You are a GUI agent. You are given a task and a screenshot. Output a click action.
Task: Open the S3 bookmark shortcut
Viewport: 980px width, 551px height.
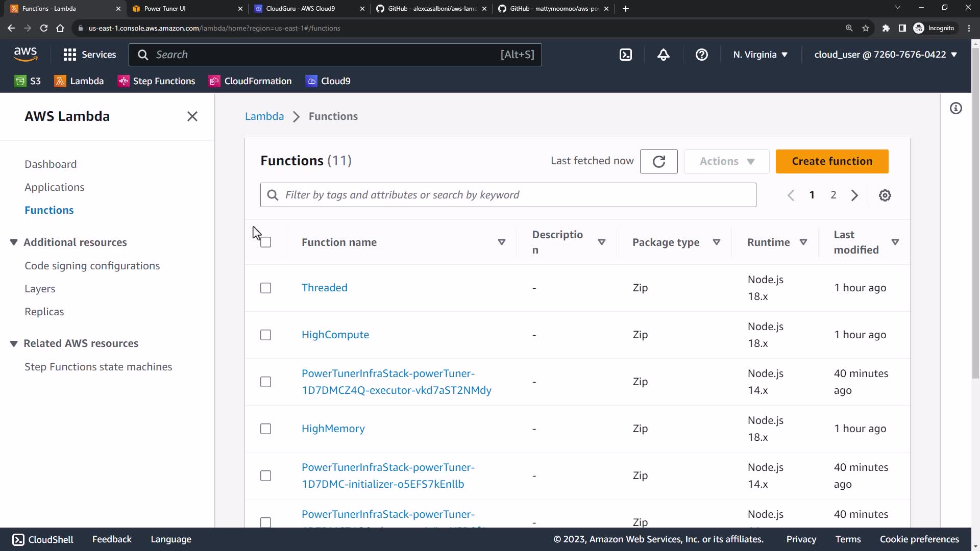28,81
